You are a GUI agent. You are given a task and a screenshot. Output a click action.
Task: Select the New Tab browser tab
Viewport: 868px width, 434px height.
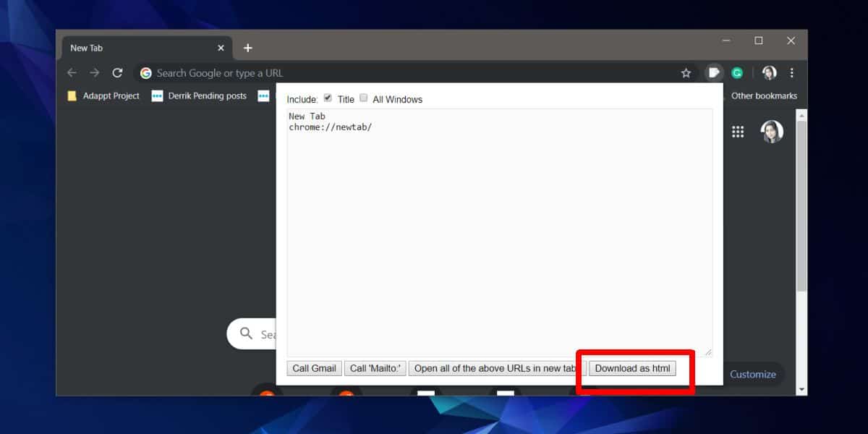pos(148,48)
